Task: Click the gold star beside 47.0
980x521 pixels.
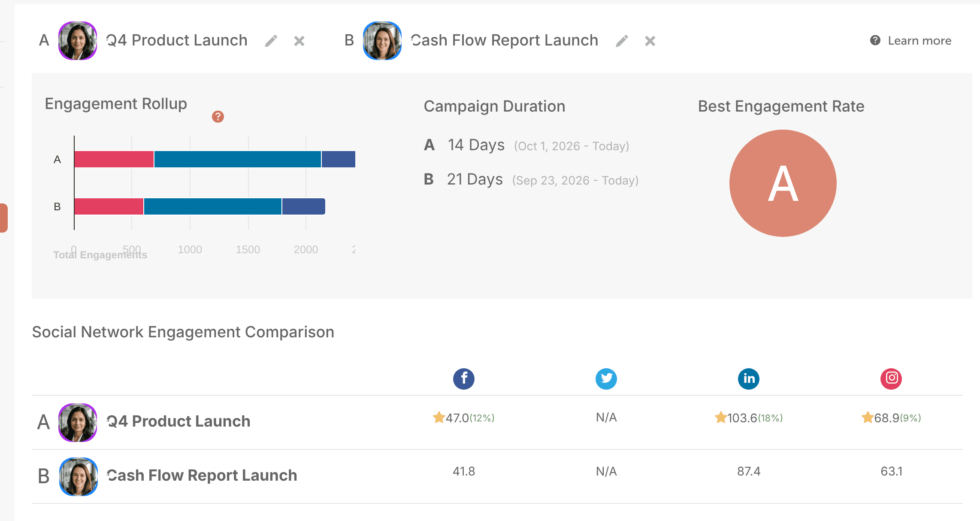Action: (x=439, y=417)
